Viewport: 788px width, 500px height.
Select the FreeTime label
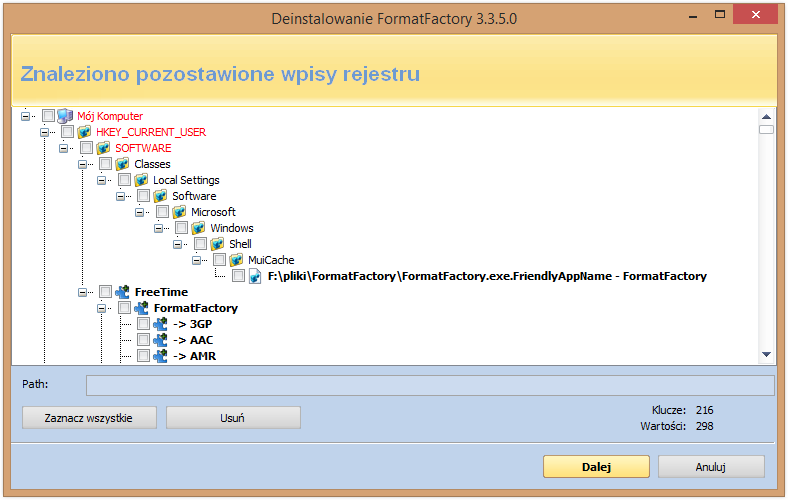pyautogui.click(x=161, y=292)
